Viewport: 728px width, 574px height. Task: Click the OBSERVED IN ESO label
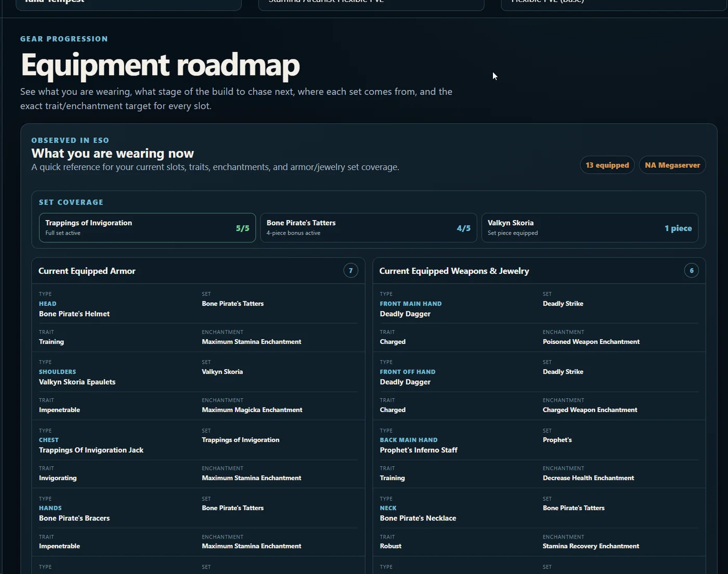[70, 141]
